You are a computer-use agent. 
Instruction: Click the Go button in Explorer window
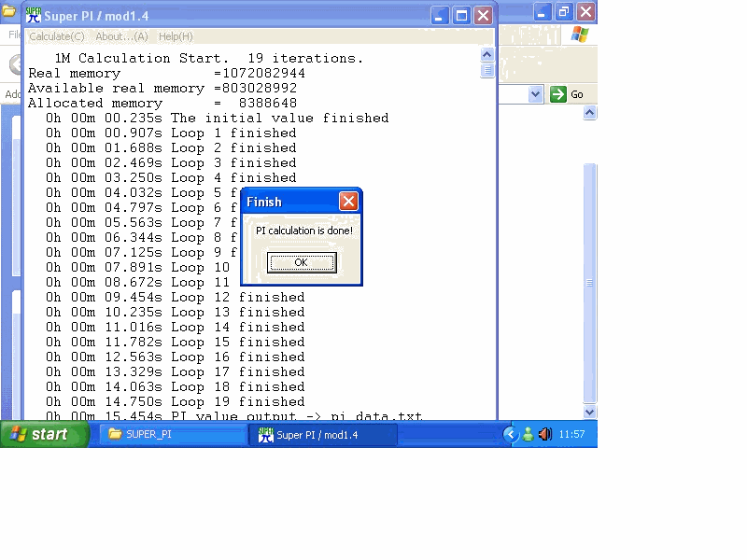(x=567, y=94)
